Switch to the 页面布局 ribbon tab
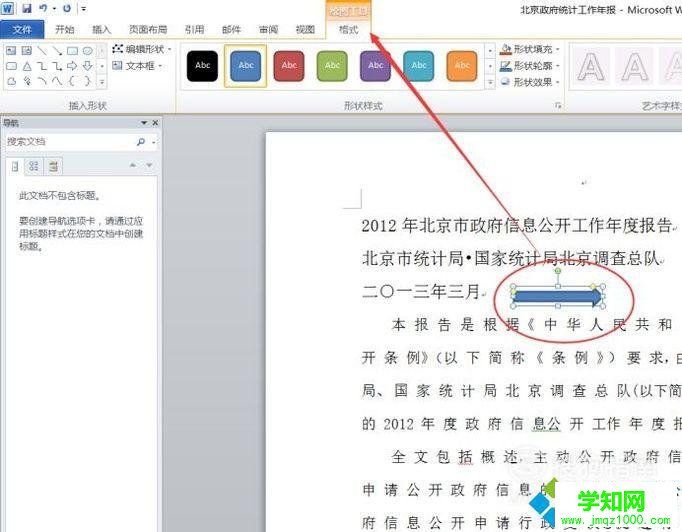This screenshot has height=532, width=682. click(x=148, y=30)
